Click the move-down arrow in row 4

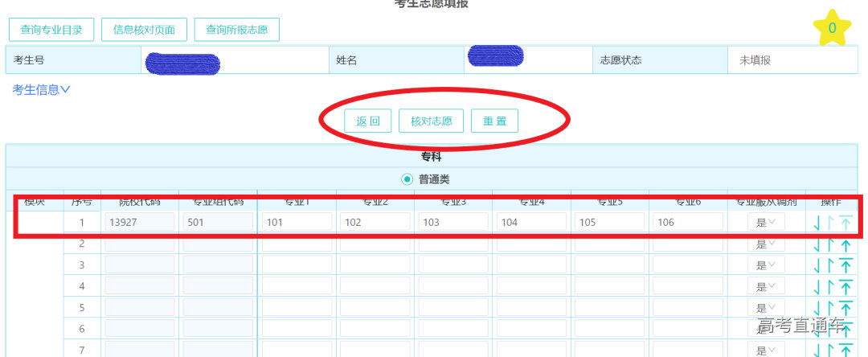[817, 286]
